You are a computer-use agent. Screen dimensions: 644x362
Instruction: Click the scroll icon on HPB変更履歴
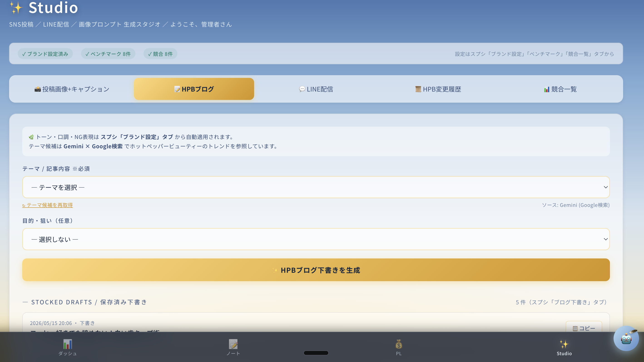[418, 89]
